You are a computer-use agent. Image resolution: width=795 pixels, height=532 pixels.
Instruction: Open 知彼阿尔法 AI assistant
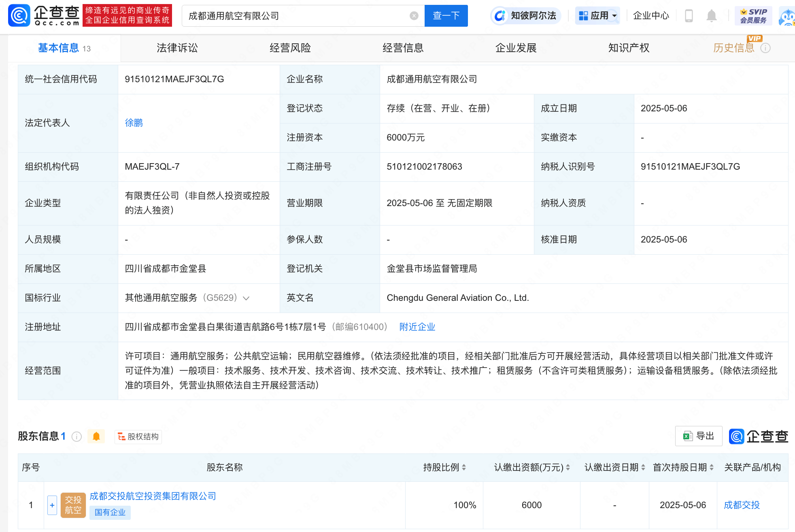tap(526, 16)
